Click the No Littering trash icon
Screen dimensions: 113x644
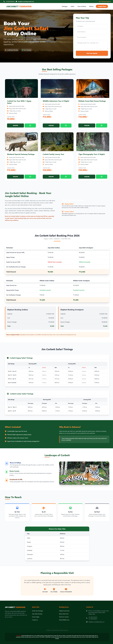[54, 589]
